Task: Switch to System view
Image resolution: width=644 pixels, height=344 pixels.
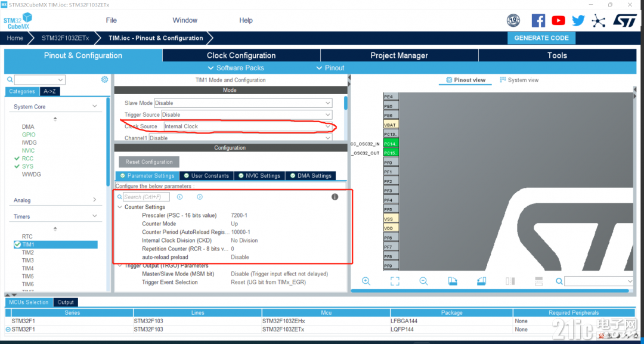Action: click(519, 80)
